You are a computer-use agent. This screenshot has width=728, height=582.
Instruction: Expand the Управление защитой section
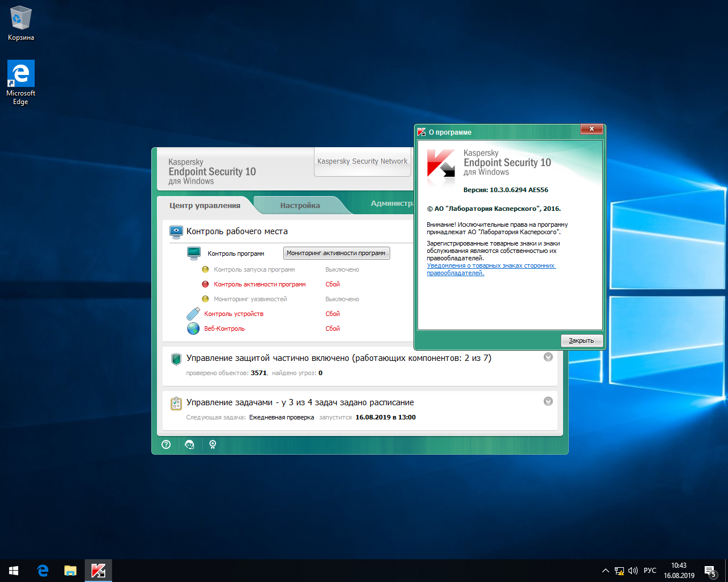click(548, 357)
